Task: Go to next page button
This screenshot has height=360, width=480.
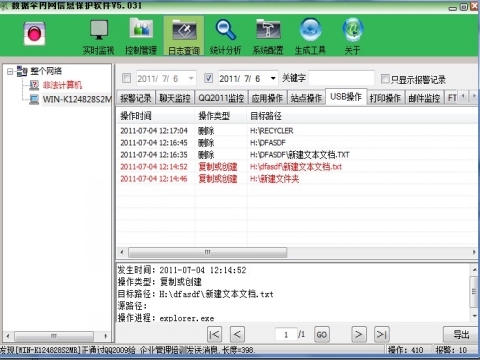Action: point(358,334)
